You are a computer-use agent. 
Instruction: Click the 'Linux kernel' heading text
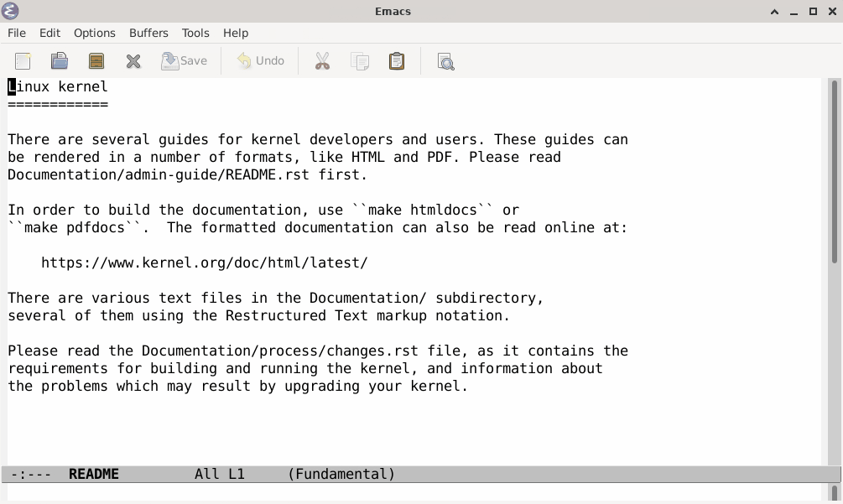click(x=58, y=86)
